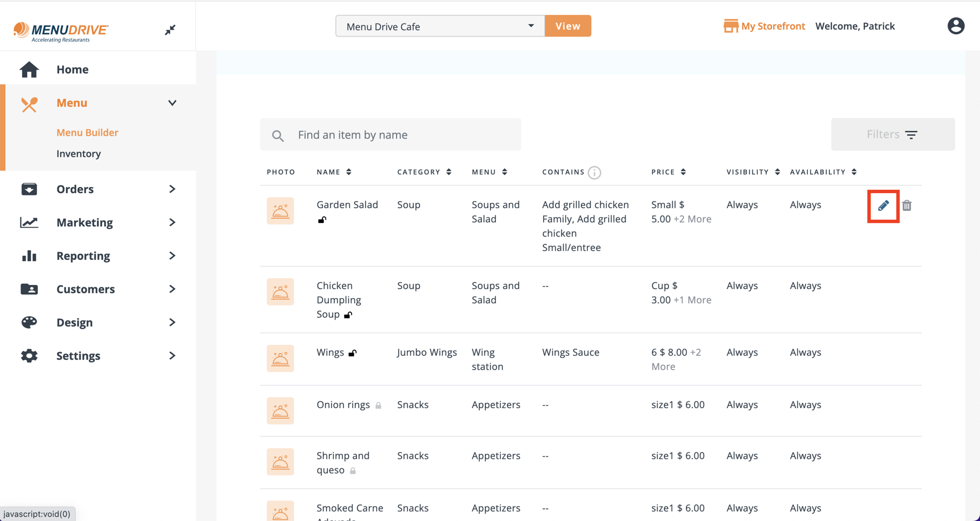
Task: Open the Menu Drive Cafe store dropdown
Action: click(x=439, y=26)
